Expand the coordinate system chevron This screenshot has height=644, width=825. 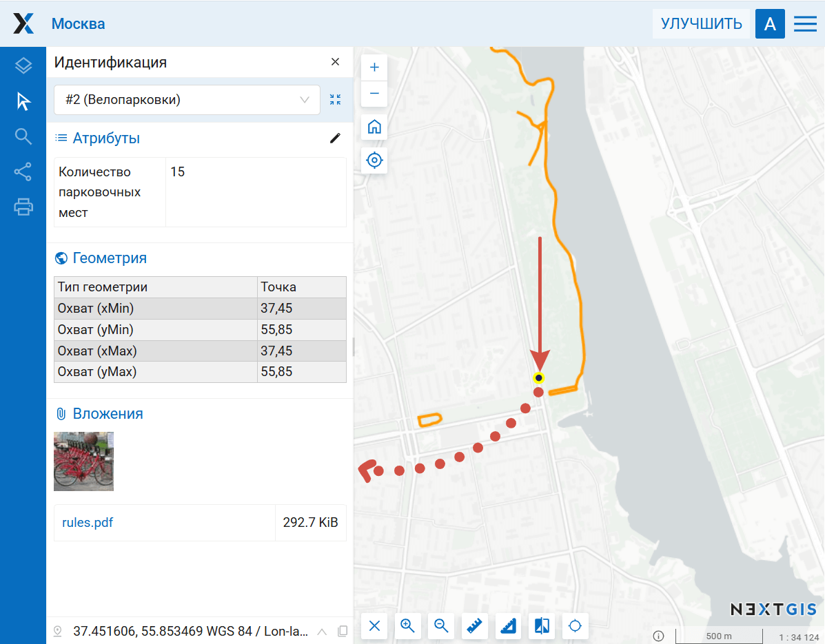point(322,631)
